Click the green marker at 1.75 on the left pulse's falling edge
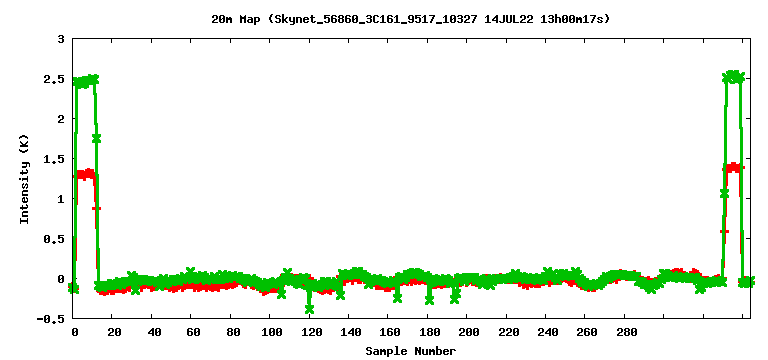The height and width of the screenshot is (360, 768). pyautogui.click(x=96, y=139)
